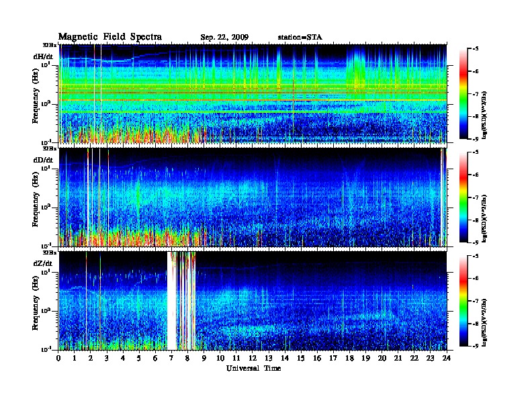
Task: Click hour 21 tick label on Universal Time axis
Action: pos(398,359)
